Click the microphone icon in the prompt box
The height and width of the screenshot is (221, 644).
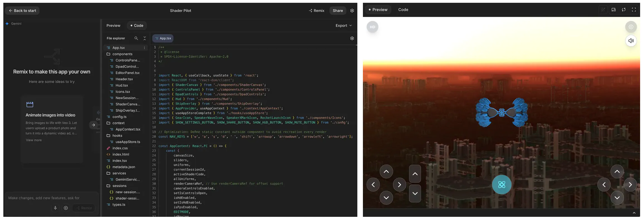coord(55,208)
